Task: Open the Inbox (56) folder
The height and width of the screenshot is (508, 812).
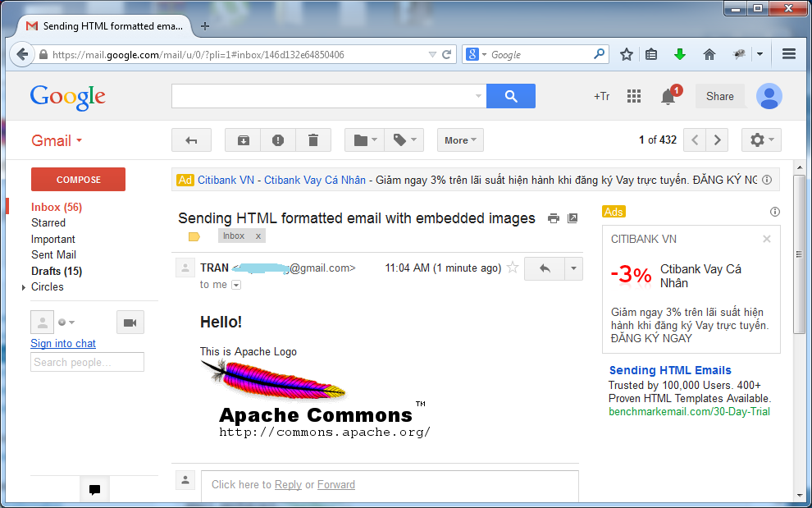Action: [57, 207]
